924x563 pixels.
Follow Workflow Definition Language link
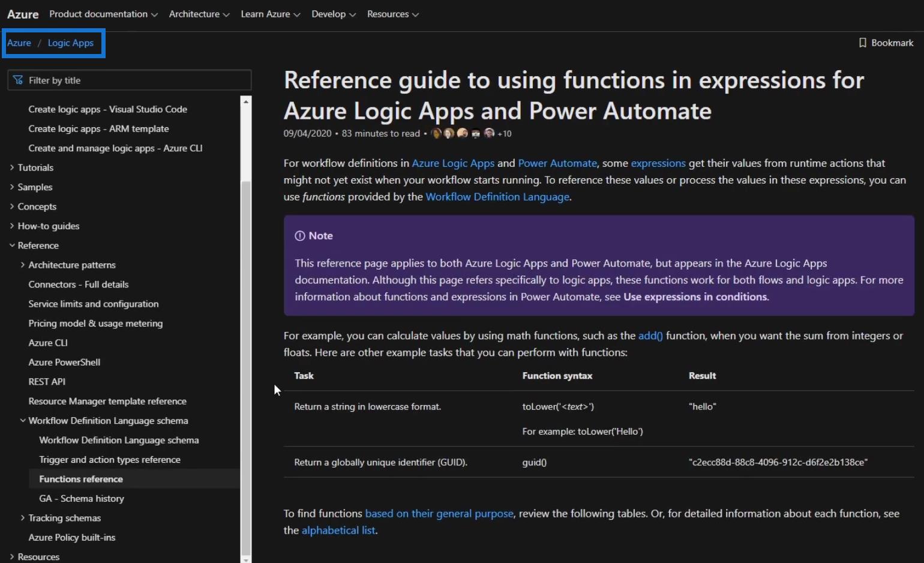(497, 197)
